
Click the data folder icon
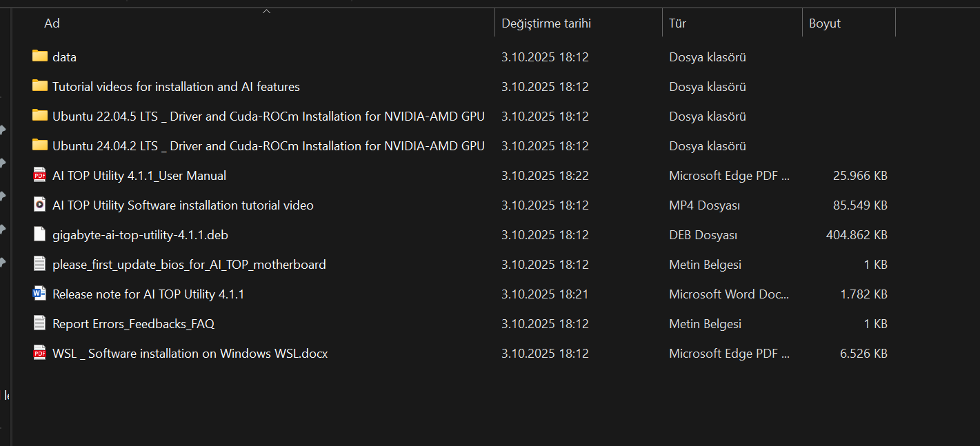pyautogui.click(x=40, y=57)
